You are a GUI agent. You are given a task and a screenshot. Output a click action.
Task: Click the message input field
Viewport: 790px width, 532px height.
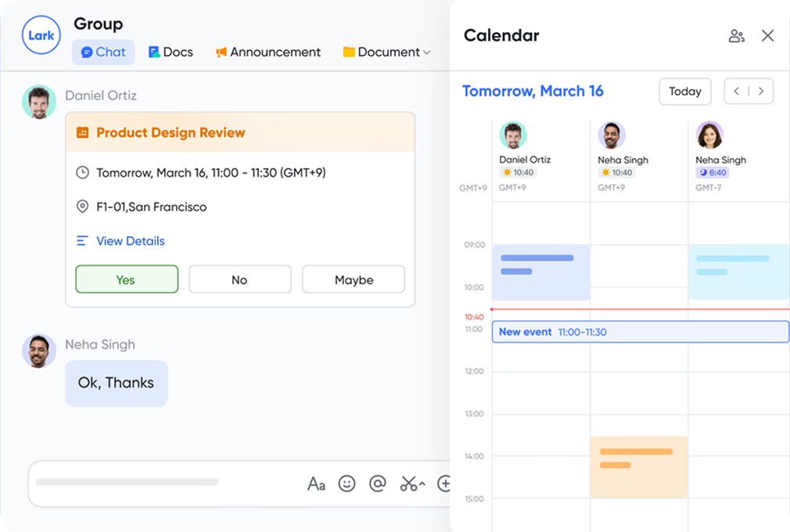point(156,483)
